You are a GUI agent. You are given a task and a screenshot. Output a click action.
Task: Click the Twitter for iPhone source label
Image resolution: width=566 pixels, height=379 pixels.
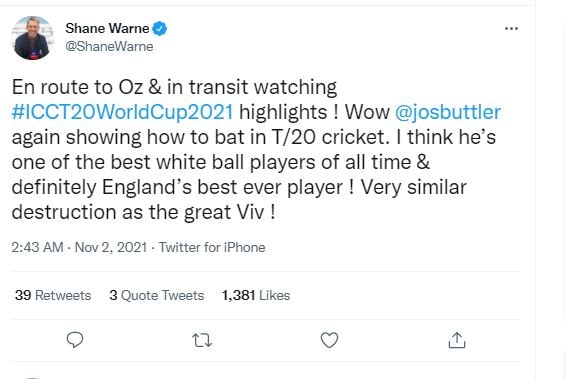(212, 248)
